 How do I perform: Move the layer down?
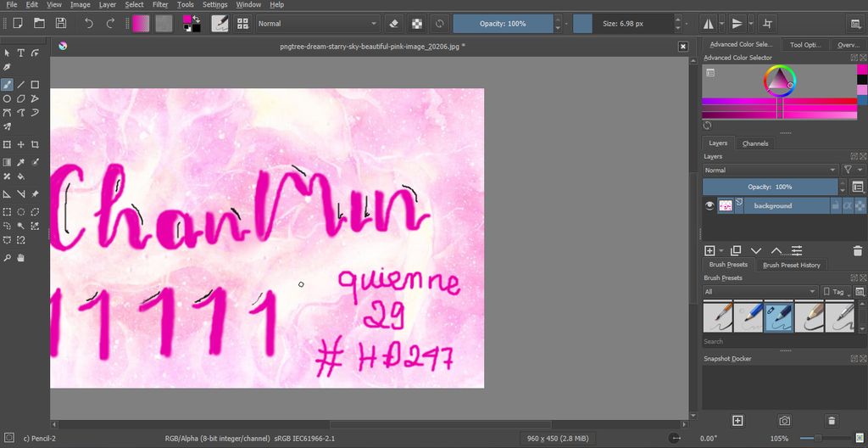coord(756,251)
